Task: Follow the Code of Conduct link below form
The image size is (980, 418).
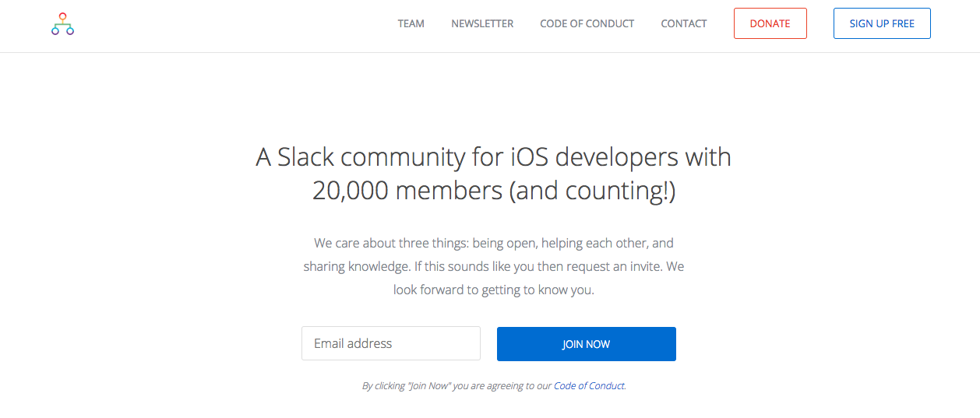Action: [x=589, y=385]
